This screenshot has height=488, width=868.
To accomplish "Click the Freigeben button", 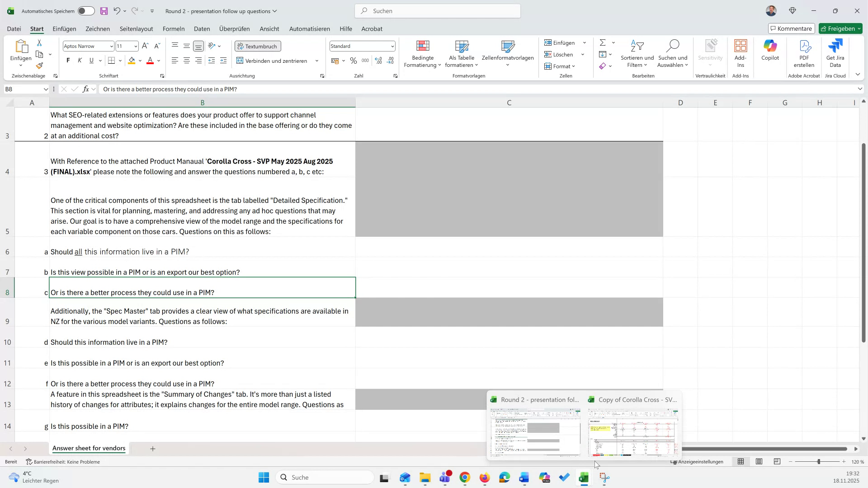I will click(x=840, y=28).
